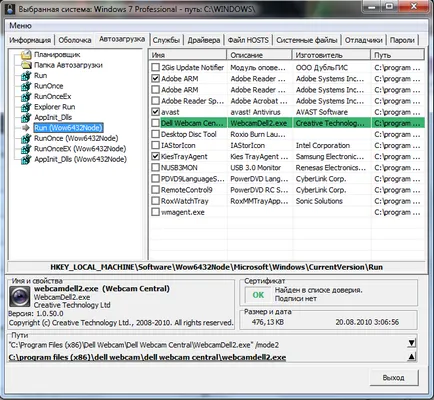Expand the paths list down arrow

pyautogui.click(x=412, y=343)
